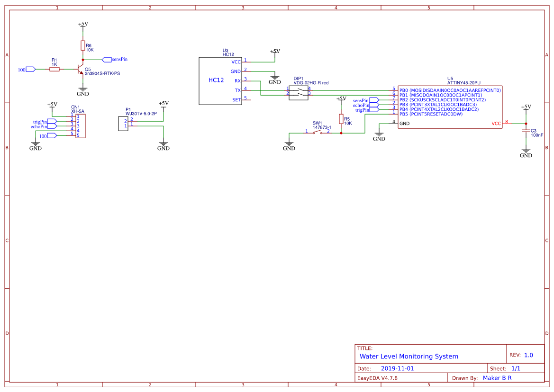554x392 pixels.
Task: Click connector P1 WJ301V-5.0-2P symbol
Action: coord(124,123)
